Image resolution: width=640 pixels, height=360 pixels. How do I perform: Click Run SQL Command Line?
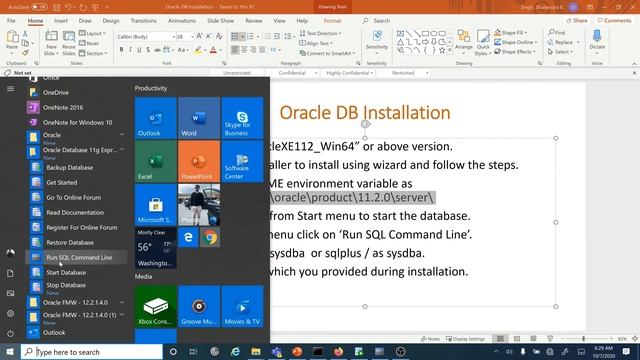(77, 258)
